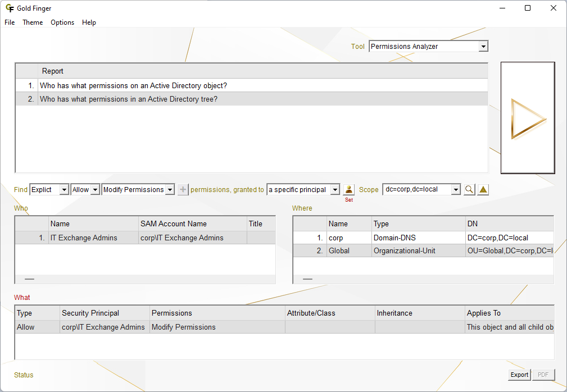Open the File menu
Screen dimensions: 567x392
click(x=10, y=22)
